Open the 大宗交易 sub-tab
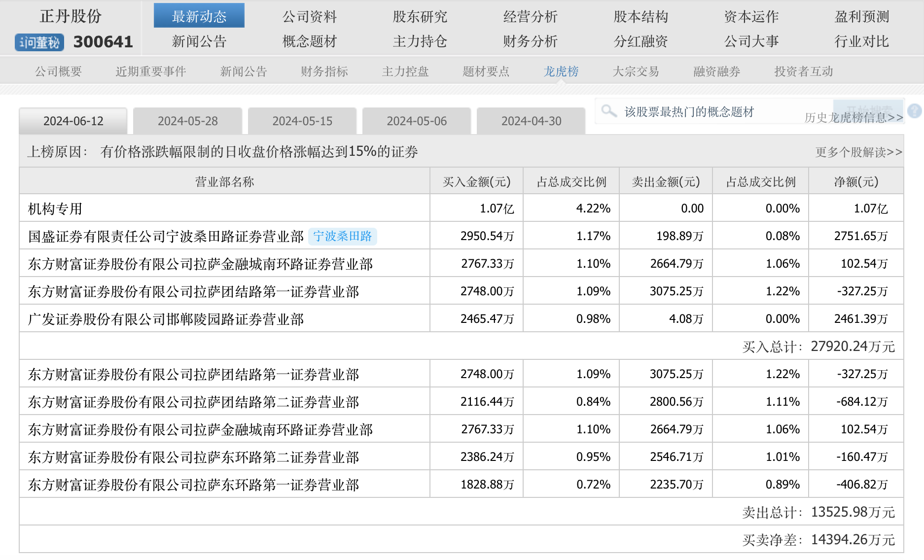The width and height of the screenshot is (924, 560). point(636,71)
